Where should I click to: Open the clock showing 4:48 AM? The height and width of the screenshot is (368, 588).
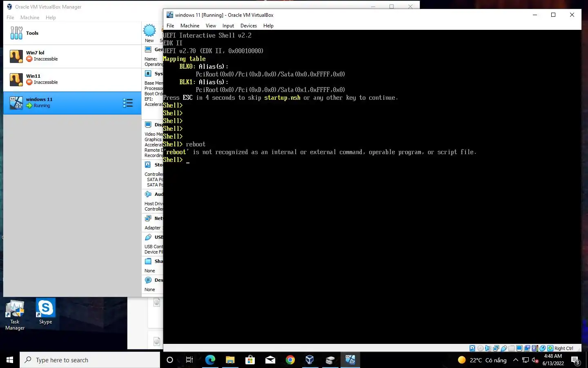(553, 360)
